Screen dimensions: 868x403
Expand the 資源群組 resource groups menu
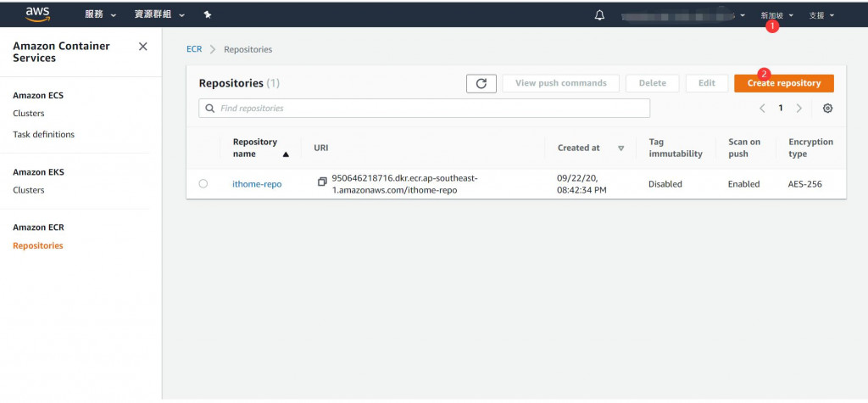tap(159, 15)
